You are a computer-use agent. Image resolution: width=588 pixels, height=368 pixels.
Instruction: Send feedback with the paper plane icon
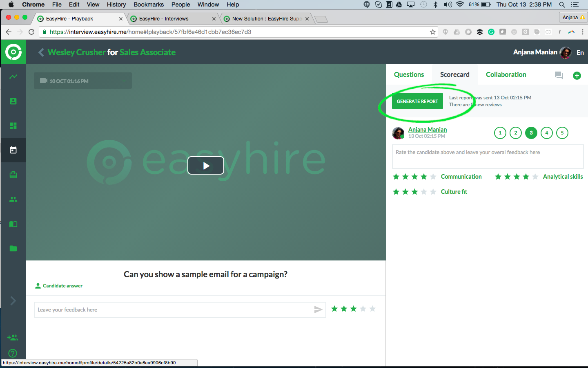point(318,310)
